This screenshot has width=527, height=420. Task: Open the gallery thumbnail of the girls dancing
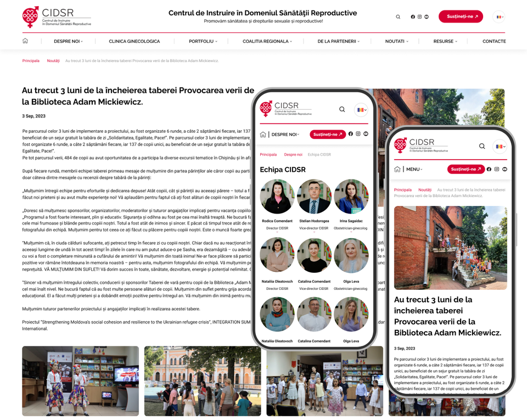point(80,380)
